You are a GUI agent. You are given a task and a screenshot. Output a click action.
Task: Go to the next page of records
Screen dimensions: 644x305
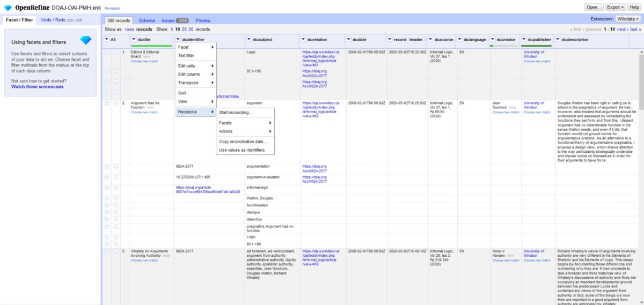pyautogui.click(x=623, y=29)
